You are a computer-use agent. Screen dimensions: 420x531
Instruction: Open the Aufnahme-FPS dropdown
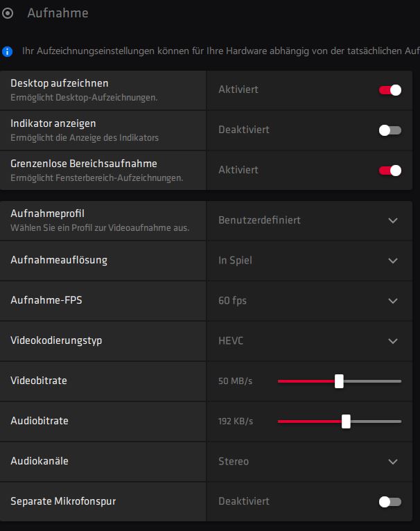pos(393,301)
